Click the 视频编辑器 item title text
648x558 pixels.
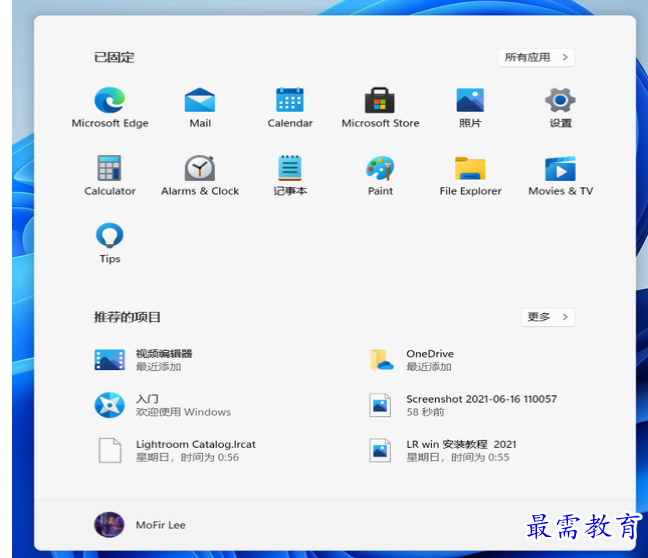(164, 354)
